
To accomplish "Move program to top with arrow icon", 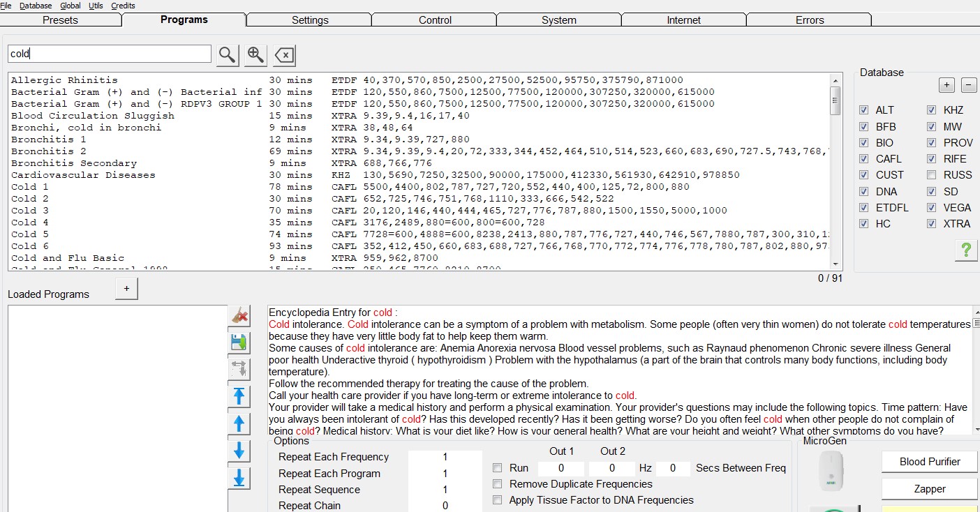I will (x=239, y=396).
